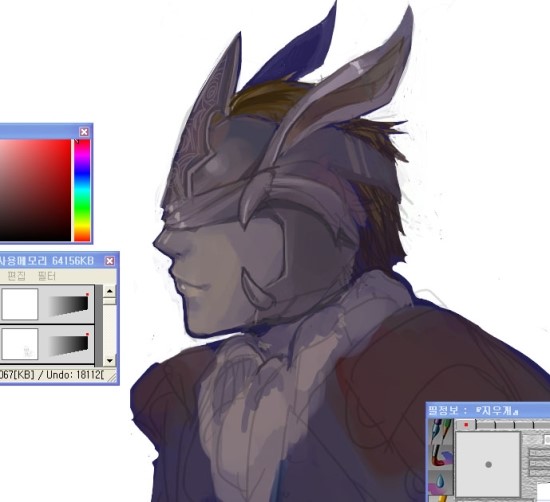
Task: Close the color picker window
Action: tap(84, 132)
